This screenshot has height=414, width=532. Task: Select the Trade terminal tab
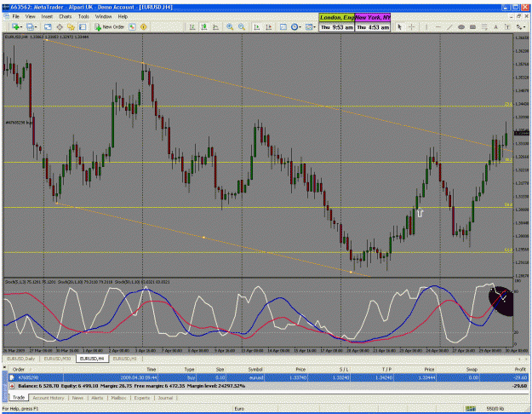click(19, 397)
